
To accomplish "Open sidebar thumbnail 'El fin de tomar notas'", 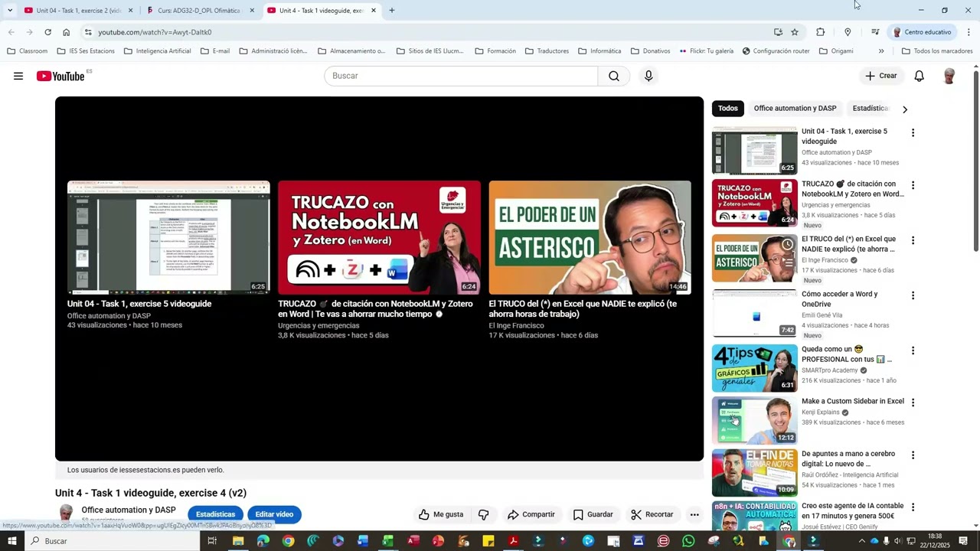I will 755,473.
